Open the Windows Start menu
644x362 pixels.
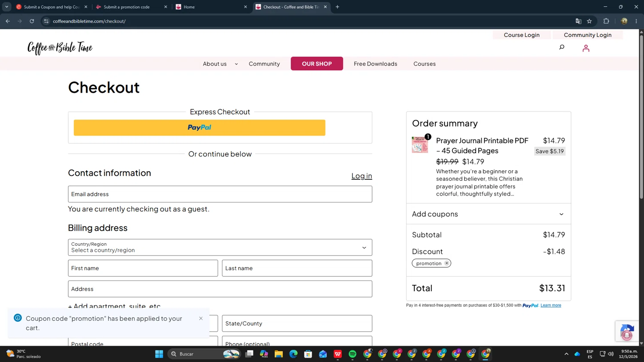pyautogui.click(x=159, y=354)
